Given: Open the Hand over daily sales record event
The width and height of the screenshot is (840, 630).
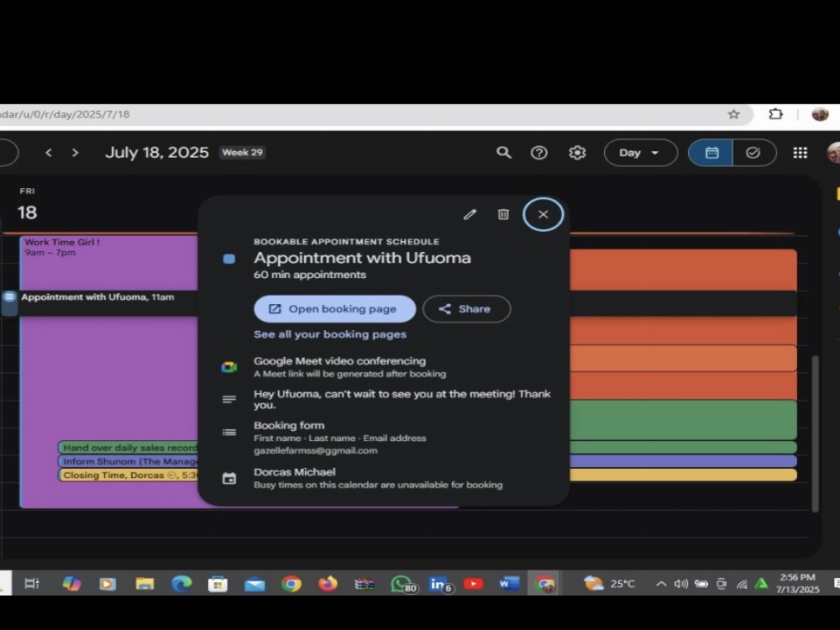Looking at the screenshot, I should (128, 448).
